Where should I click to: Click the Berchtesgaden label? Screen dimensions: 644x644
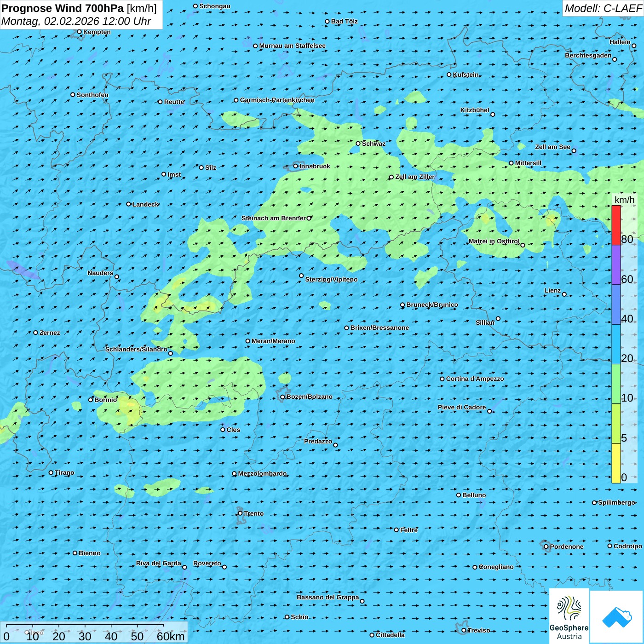point(588,55)
